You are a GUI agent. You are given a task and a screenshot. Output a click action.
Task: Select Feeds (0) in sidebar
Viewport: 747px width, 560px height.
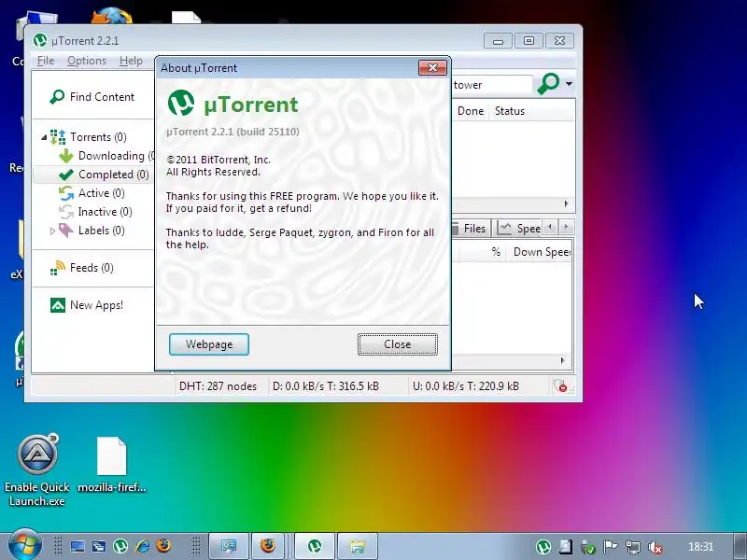pyautogui.click(x=92, y=268)
